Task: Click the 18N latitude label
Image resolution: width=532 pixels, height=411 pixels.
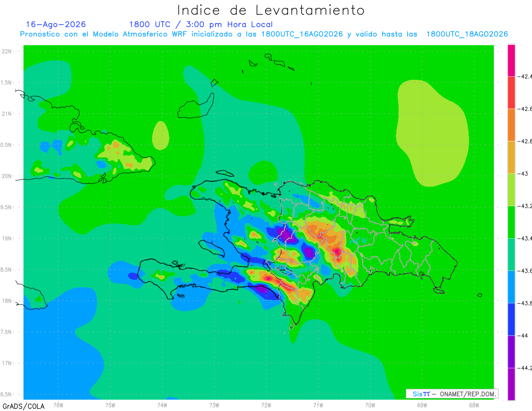Action: pos(7,301)
